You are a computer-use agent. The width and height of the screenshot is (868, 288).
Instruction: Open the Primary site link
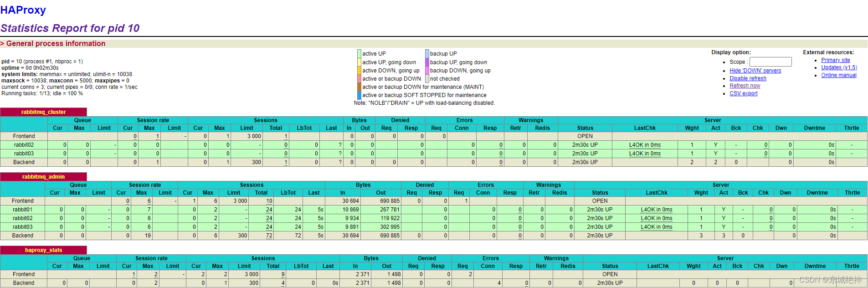(x=835, y=60)
